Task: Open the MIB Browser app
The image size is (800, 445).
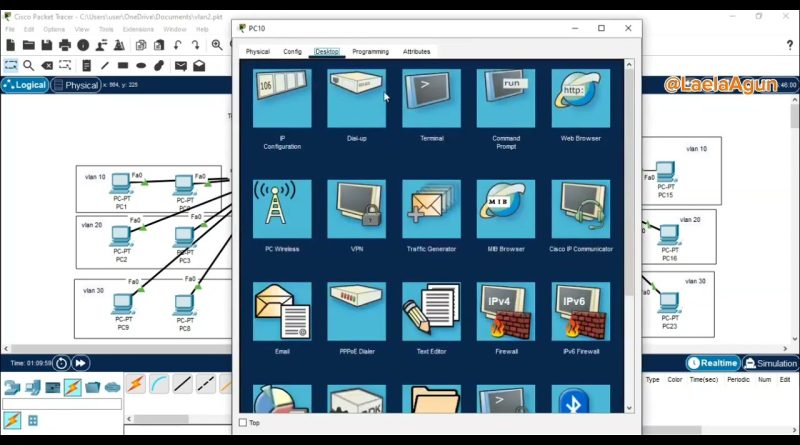Action: coord(506,209)
